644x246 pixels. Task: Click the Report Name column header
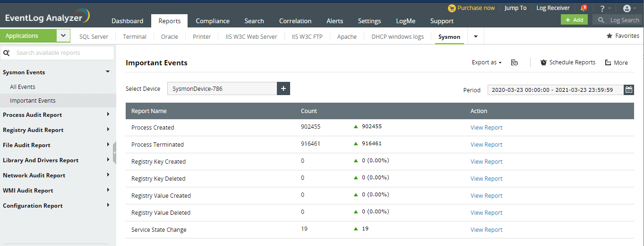pos(149,111)
